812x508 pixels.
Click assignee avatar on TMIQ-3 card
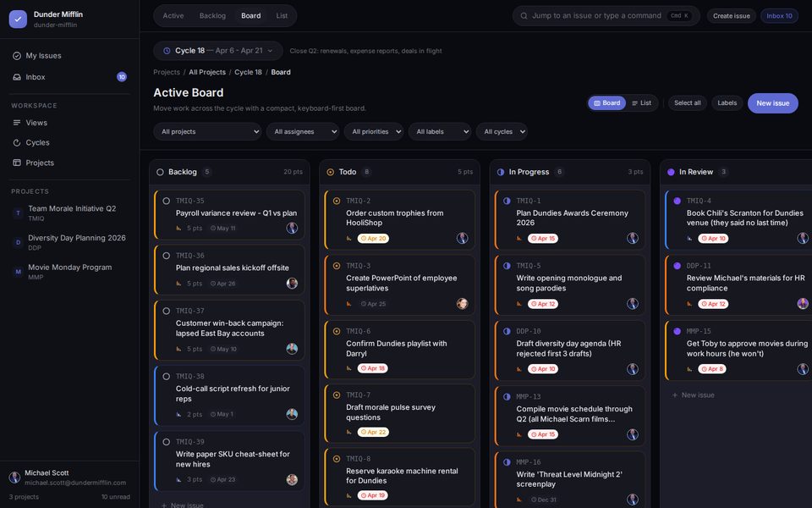click(x=463, y=304)
